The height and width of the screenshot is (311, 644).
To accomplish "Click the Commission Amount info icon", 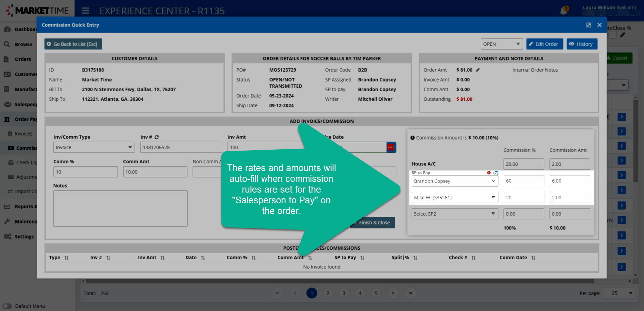I will (x=413, y=138).
